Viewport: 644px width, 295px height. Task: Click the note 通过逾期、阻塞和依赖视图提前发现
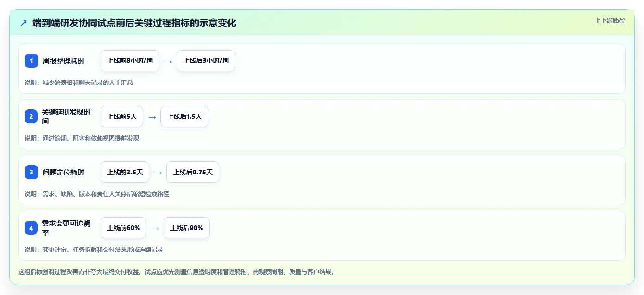pos(91,138)
